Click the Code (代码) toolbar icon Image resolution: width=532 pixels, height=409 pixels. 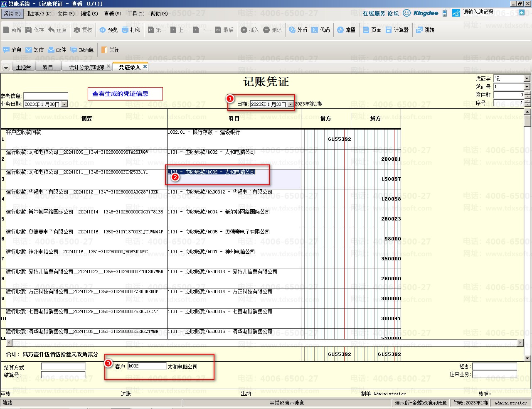click(x=315, y=30)
